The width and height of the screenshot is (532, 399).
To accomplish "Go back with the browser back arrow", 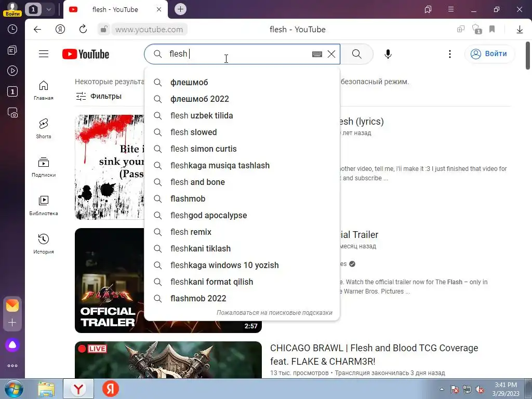I will tap(37, 30).
